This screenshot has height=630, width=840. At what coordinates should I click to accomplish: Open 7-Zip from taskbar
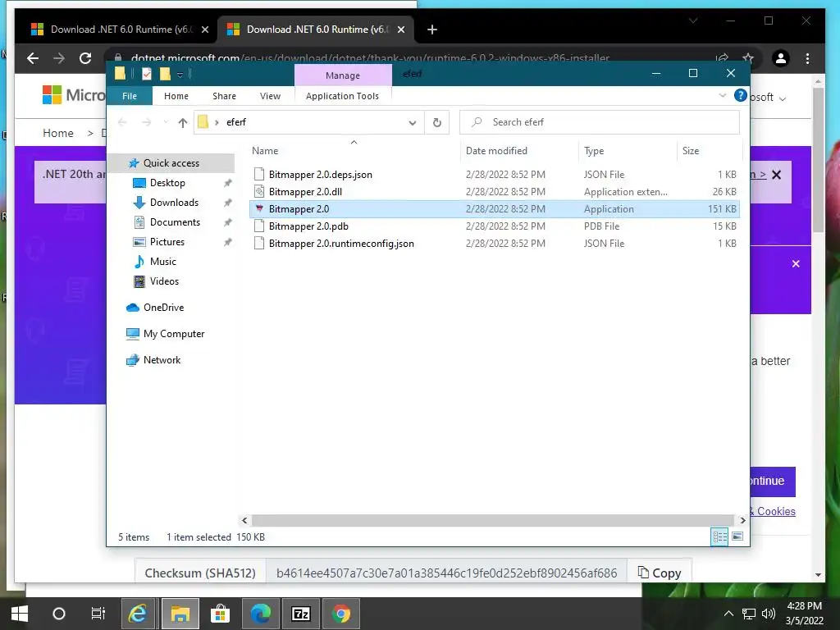(301, 614)
